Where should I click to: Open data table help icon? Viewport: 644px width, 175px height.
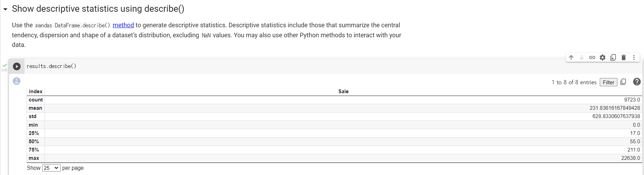tap(637, 82)
